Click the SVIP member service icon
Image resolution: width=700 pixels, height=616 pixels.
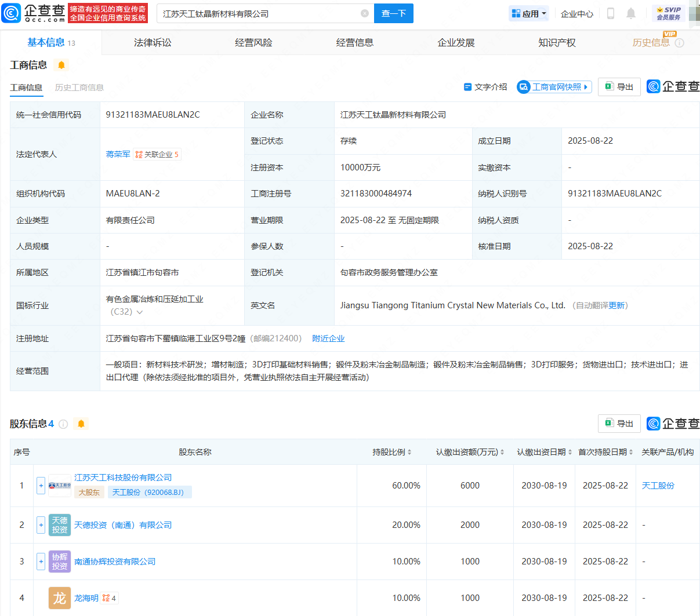[668, 13]
